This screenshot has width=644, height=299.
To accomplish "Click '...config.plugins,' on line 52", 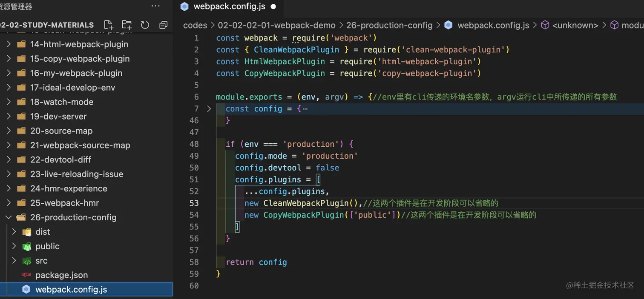I will [287, 191].
